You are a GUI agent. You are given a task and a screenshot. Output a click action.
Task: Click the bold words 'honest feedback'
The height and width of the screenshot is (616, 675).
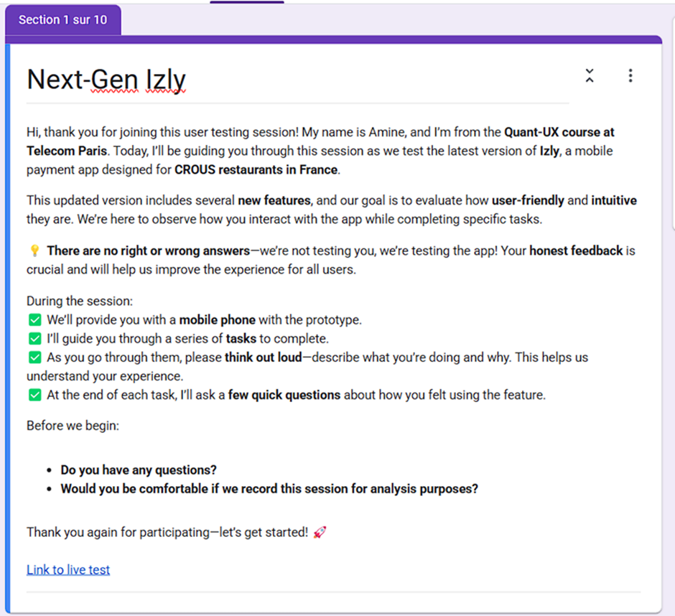[x=576, y=251]
